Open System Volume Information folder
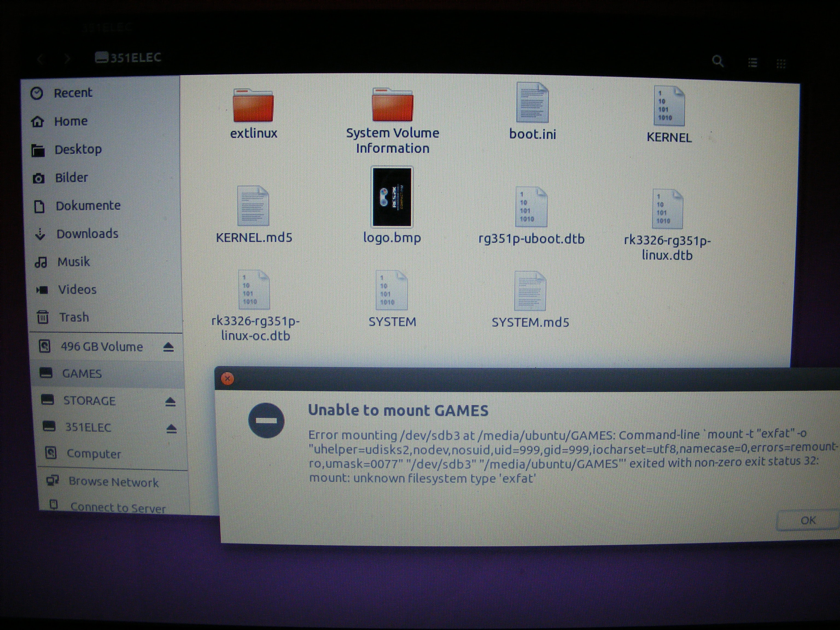 (392, 106)
